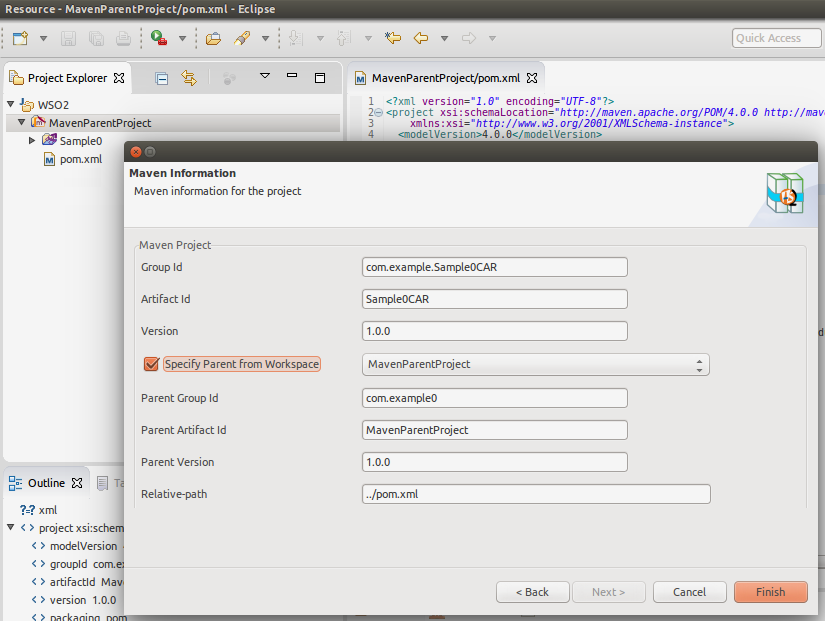Open the MavenParentProject parent dropdown

[535, 365]
